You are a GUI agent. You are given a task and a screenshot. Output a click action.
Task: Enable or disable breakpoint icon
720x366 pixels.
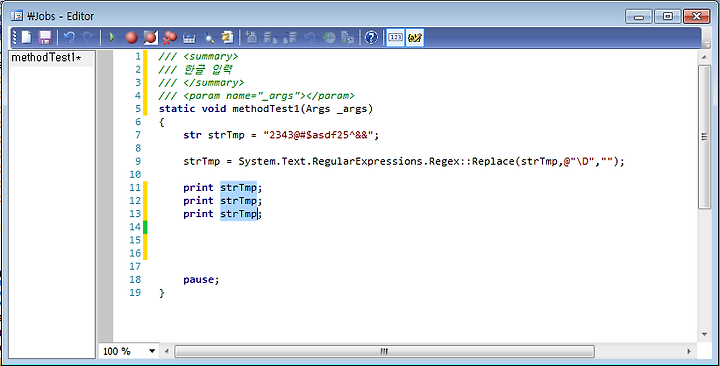[x=151, y=37]
